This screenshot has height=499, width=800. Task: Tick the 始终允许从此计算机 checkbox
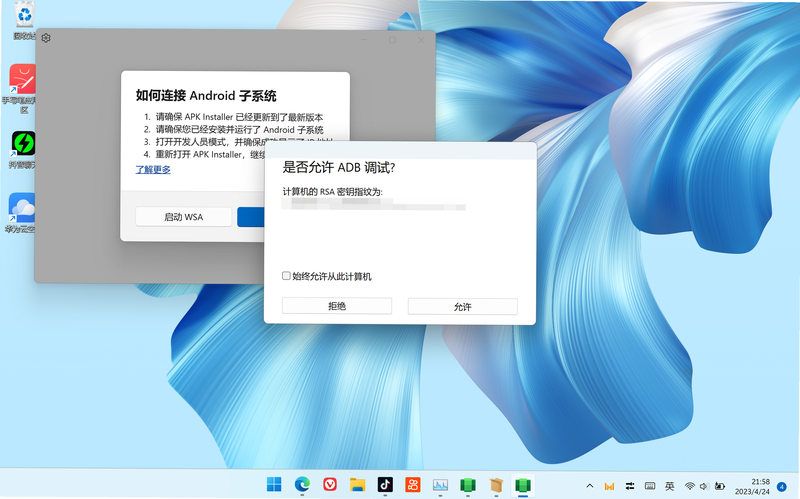286,276
